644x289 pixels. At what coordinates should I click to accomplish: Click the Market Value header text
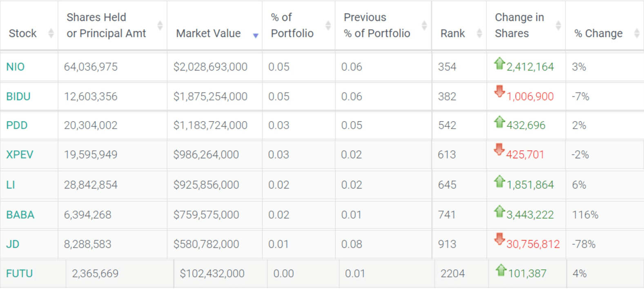[x=208, y=33]
